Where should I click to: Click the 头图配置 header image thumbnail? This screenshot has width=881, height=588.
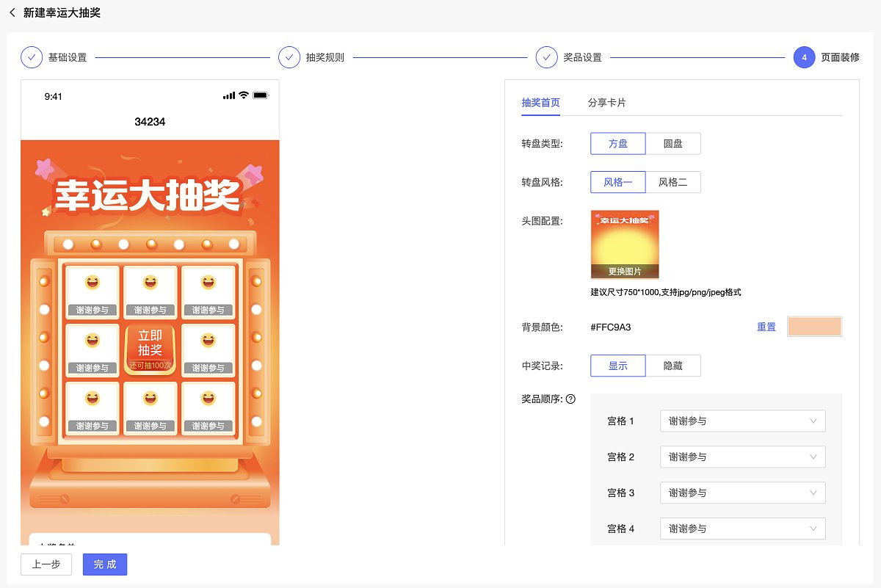coord(625,244)
